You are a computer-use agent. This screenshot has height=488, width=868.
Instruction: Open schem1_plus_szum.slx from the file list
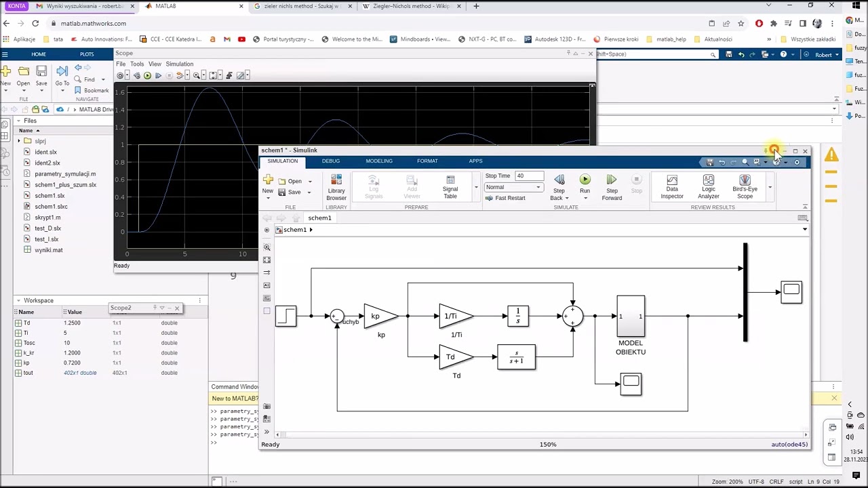(x=65, y=184)
